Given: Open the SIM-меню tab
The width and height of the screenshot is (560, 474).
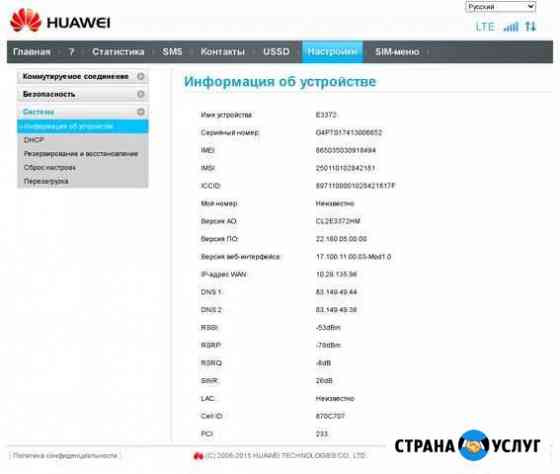Looking at the screenshot, I should coord(397,52).
